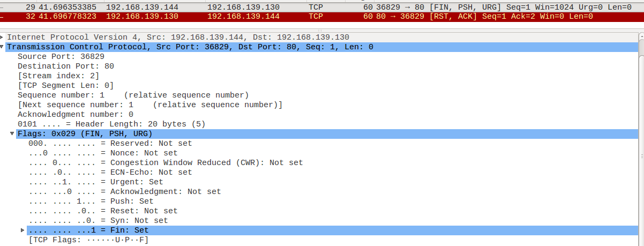
Task: Select the Header Length: 20 bytes line
Action: [x=111, y=124]
